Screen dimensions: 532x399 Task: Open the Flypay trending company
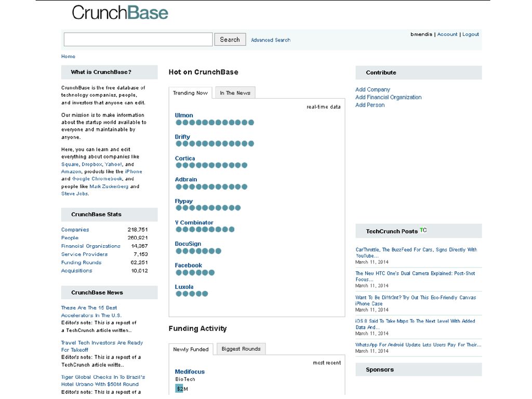click(x=183, y=201)
